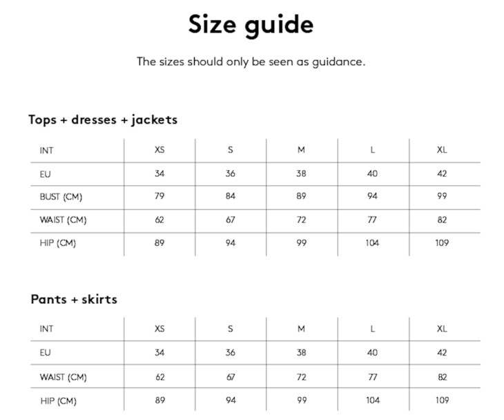Click hip value 104 in the tops table
Screen dimensions: 504x420
point(373,243)
